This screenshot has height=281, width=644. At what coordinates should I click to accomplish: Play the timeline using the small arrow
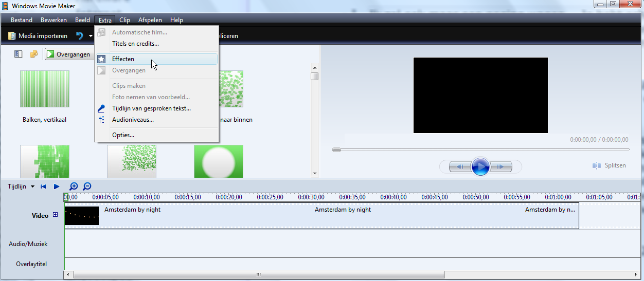click(x=57, y=186)
